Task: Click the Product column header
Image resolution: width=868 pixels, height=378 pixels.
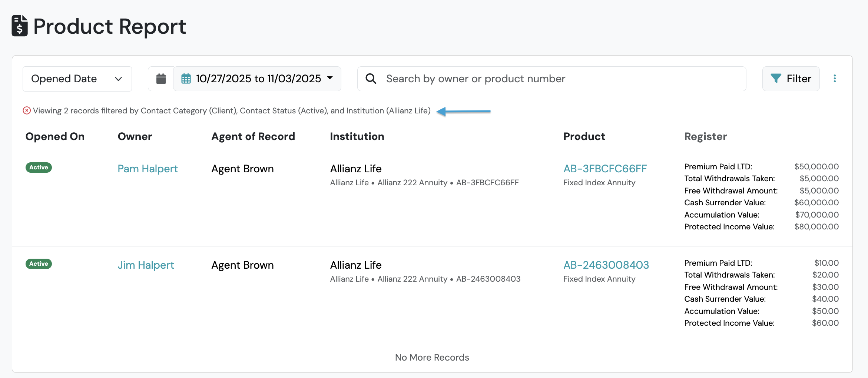Action: [x=584, y=136]
